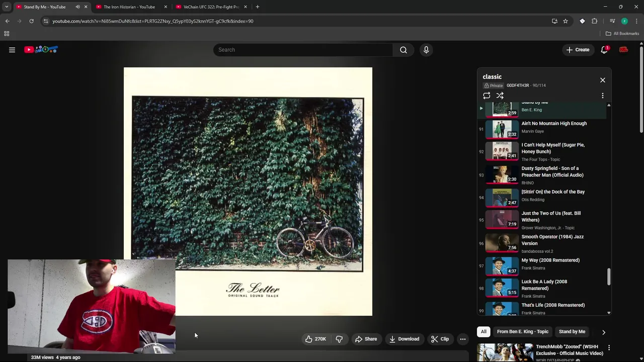Image resolution: width=644 pixels, height=362 pixels.
Task: Click the video player album art
Action: tap(248, 192)
